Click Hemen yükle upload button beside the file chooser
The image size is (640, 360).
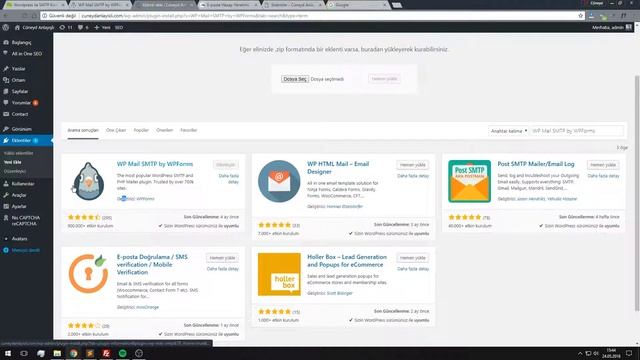pyautogui.click(x=384, y=78)
